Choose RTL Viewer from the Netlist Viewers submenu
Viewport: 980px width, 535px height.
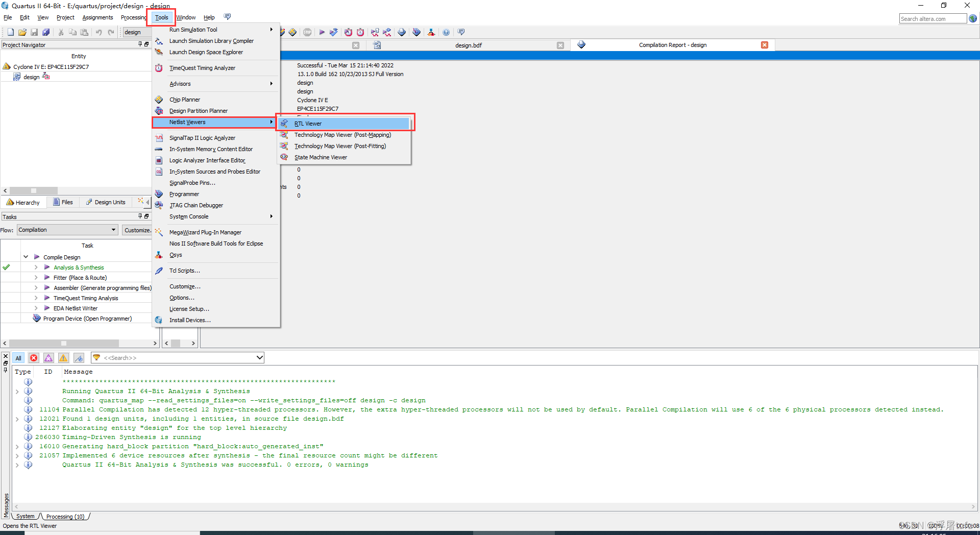[x=344, y=124]
